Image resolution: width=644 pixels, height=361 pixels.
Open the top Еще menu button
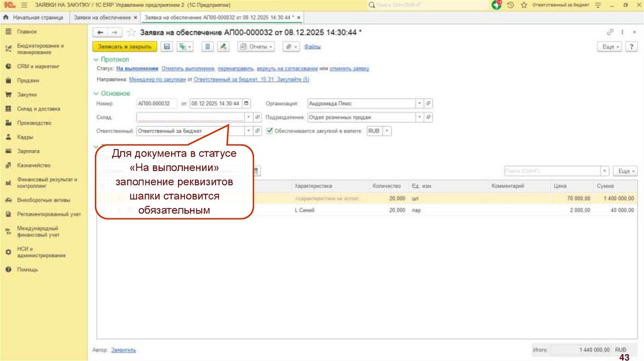[609, 47]
